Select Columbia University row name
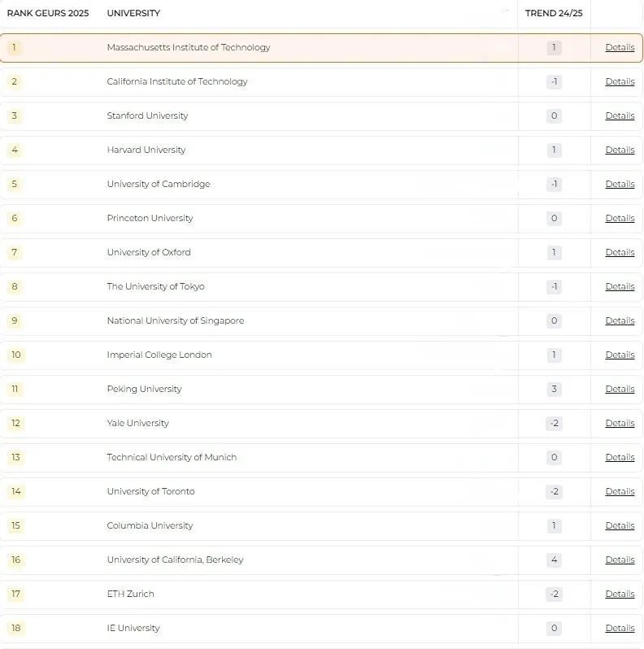The height and width of the screenshot is (649, 644). click(150, 525)
